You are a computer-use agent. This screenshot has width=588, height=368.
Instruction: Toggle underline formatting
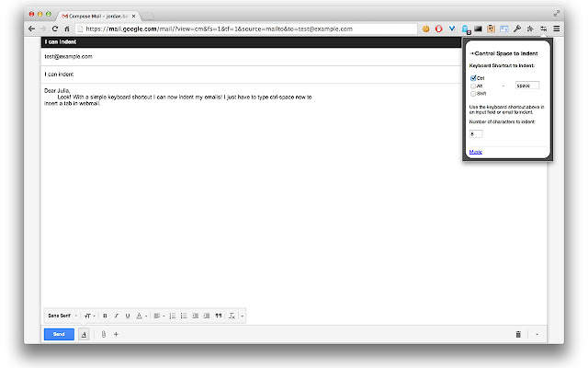coord(128,316)
